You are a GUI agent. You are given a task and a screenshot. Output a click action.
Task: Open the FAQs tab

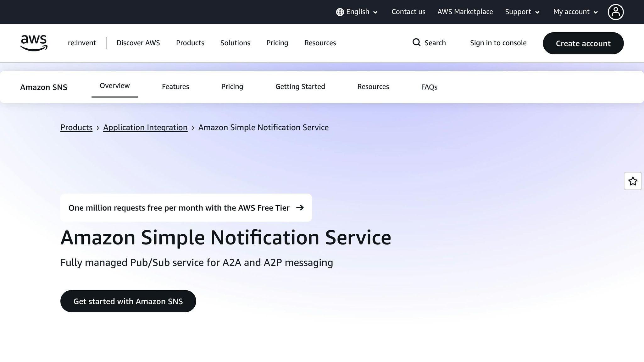point(429,87)
